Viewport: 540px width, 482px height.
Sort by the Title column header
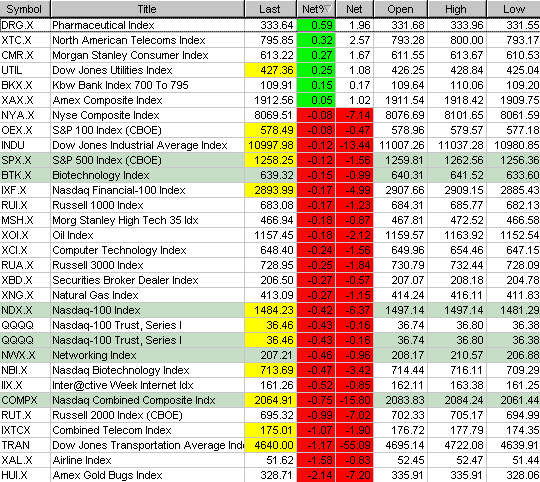click(x=147, y=9)
